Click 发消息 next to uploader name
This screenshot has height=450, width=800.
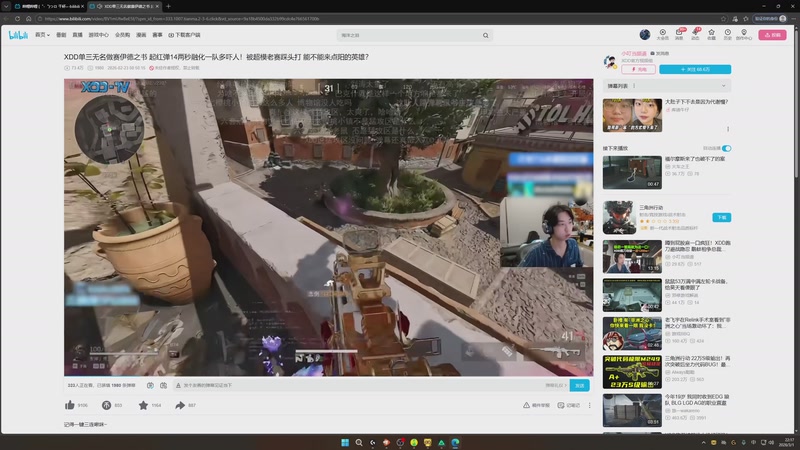click(660, 53)
